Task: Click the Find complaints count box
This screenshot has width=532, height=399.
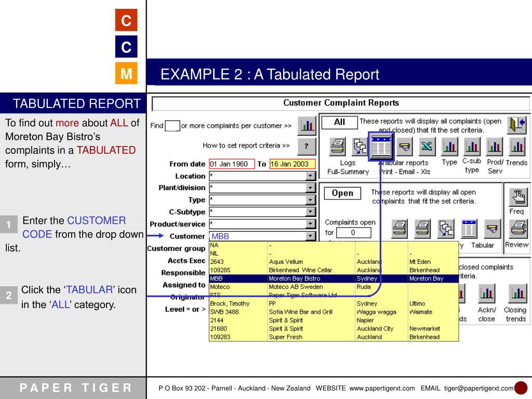Action: [172, 126]
